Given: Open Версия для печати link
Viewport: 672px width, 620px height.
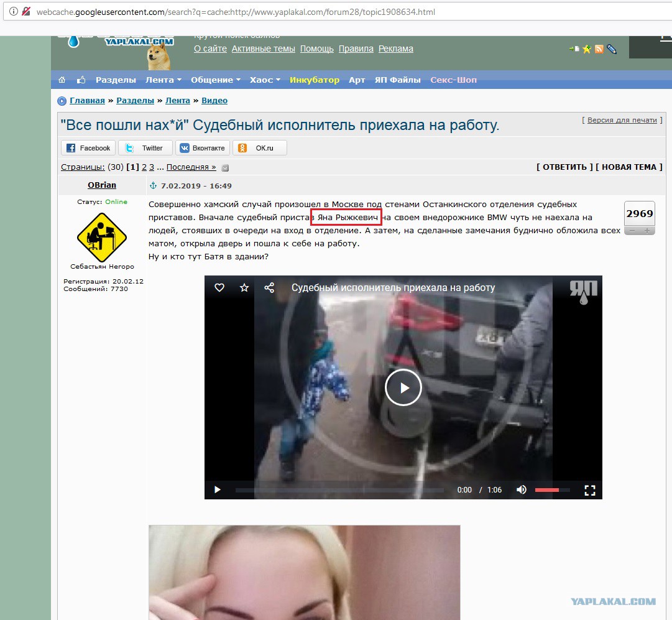Looking at the screenshot, I should [x=622, y=120].
